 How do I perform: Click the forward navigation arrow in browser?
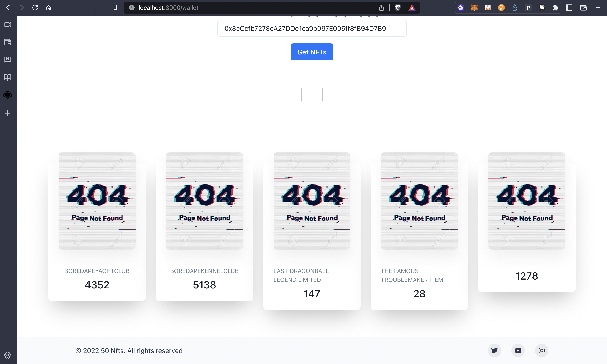coord(22,7)
